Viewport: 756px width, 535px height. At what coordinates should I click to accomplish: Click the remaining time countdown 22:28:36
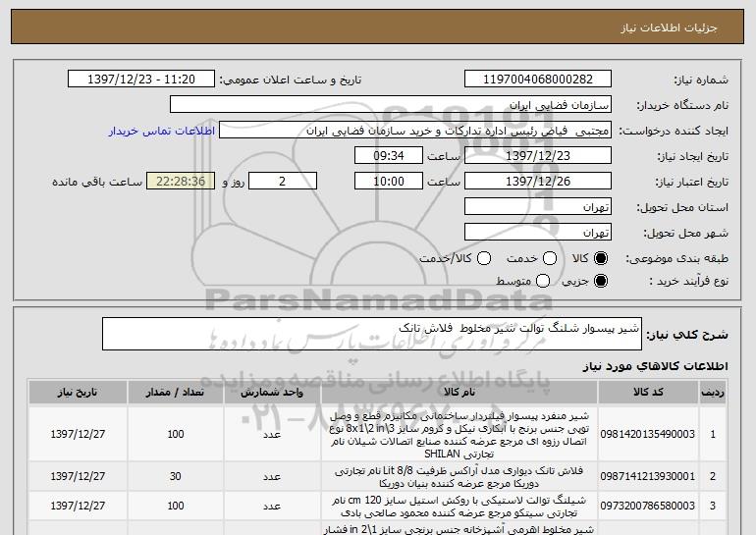pyautogui.click(x=181, y=182)
